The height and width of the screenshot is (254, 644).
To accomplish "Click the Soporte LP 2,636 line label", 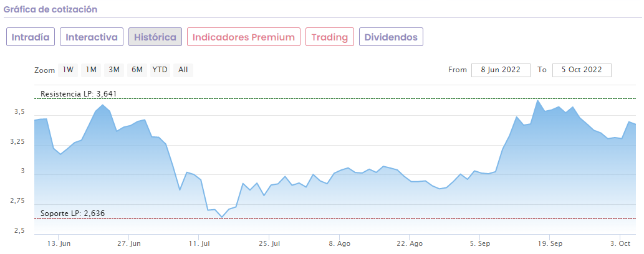I will pos(72,214).
